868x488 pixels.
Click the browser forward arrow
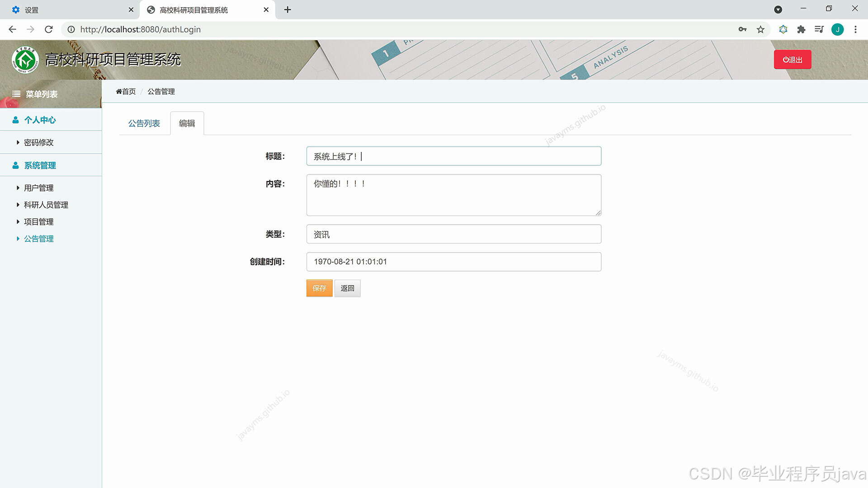[x=30, y=29]
